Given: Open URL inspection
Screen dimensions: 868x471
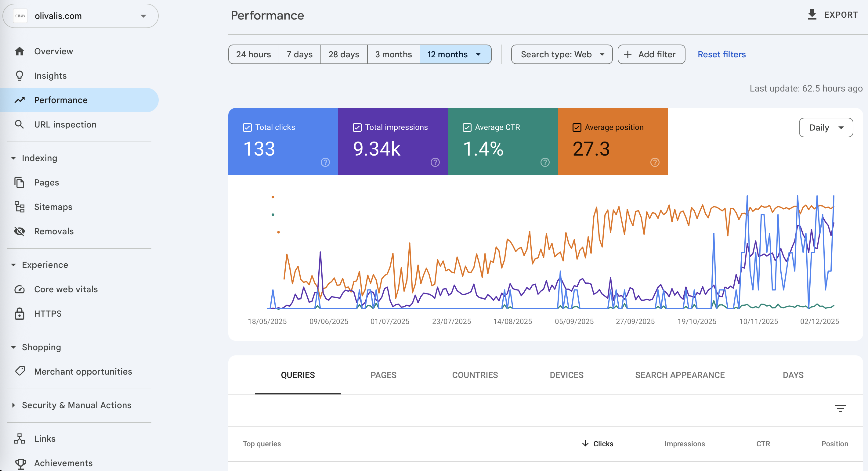Looking at the screenshot, I should [65, 124].
